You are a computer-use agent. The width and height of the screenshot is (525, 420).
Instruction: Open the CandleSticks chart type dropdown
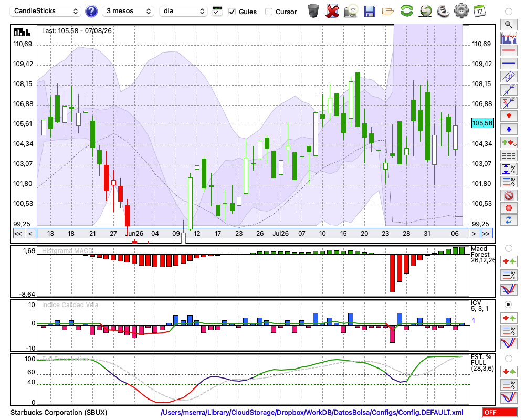click(x=46, y=11)
